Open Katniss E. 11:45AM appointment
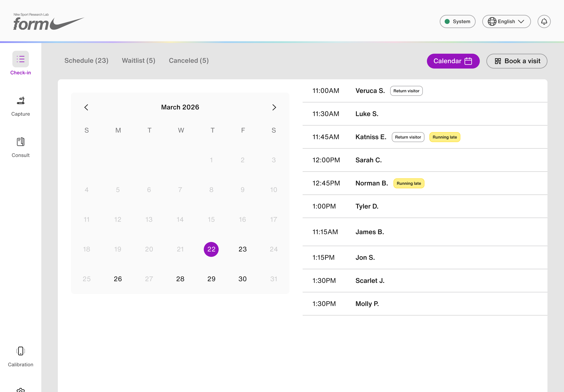This screenshot has width=564, height=392. pyautogui.click(x=425, y=137)
